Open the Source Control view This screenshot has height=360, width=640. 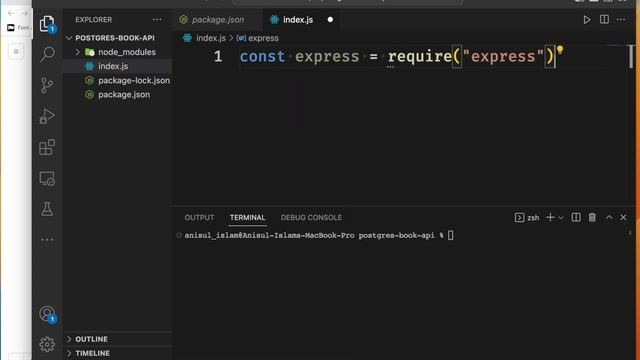coord(47,85)
